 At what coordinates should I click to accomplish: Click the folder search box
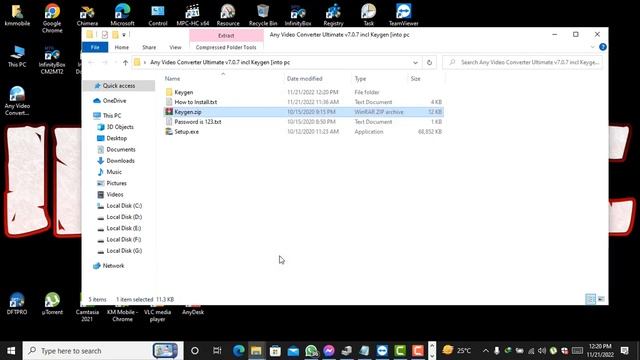[522, 62]
